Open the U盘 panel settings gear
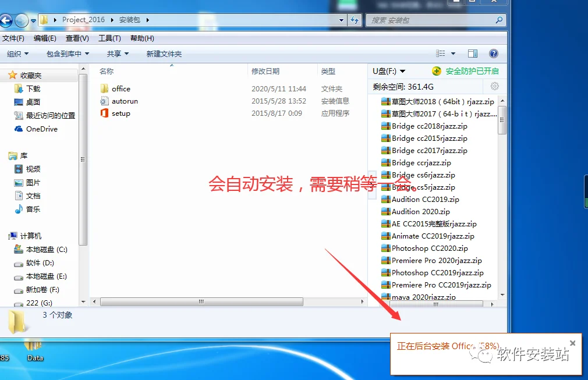588x380 pixels. coord(495,86)
